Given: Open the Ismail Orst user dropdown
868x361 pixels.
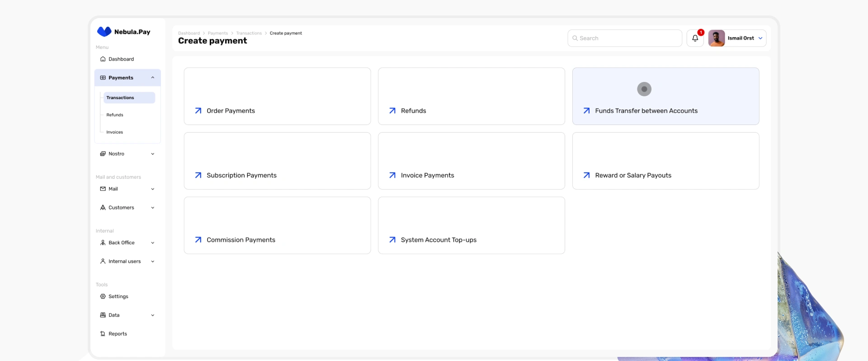Looking at the screenshot, I should pyautogui.click(x=760, y=38).
